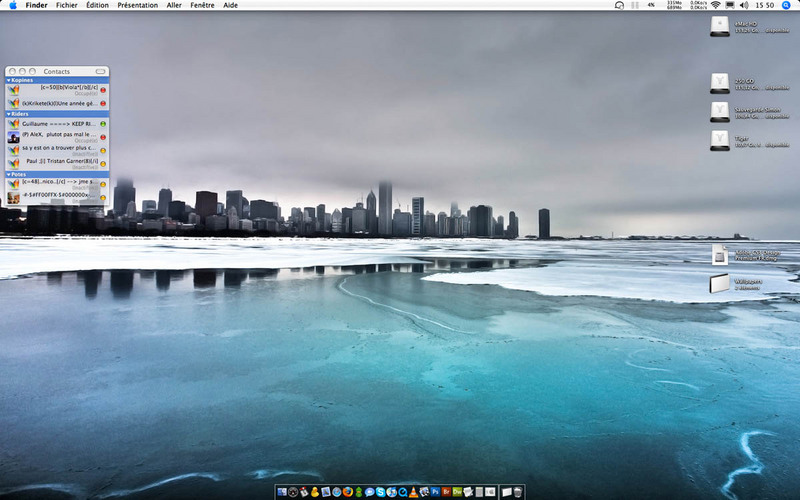Select contact Guillaume 'KEEP RI…'
The width and height of the screenshot is (800, 500).
[57, 124]
